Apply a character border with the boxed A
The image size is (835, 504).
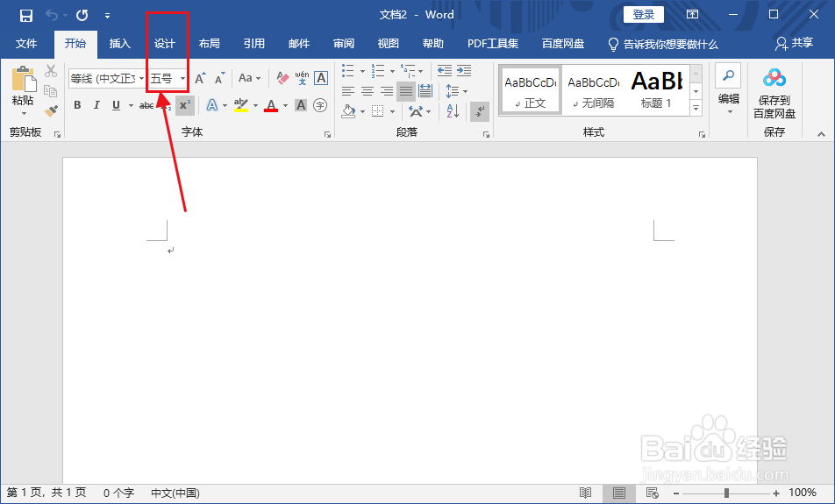point(321,78)
